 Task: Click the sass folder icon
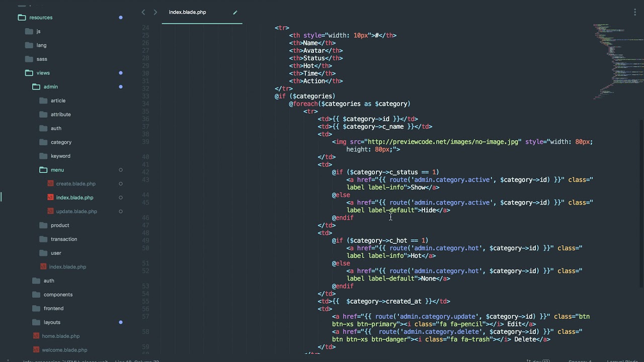click(x=29, y=59)
